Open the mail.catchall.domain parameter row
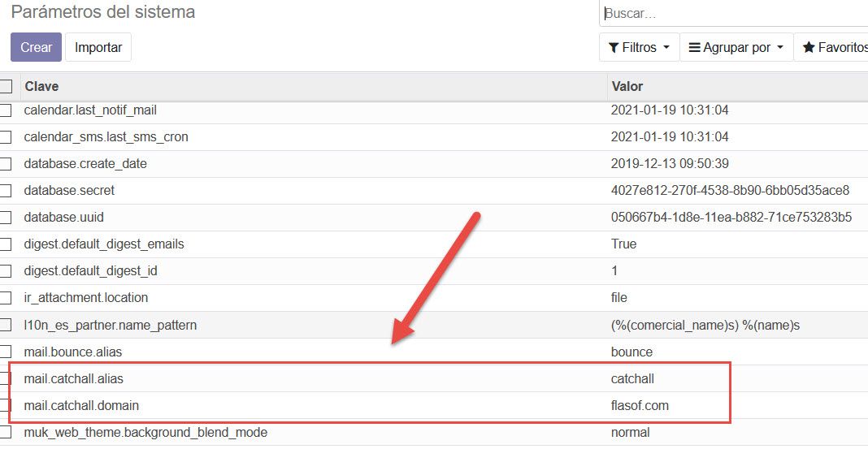This screenshot has width=868, height=449. click(81, 405)
